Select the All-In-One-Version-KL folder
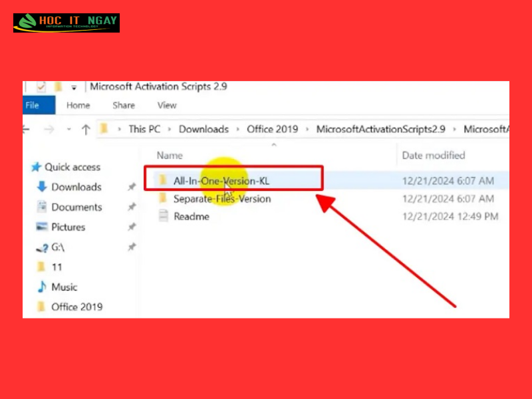 pyautogui.click(x=221, y=181)
